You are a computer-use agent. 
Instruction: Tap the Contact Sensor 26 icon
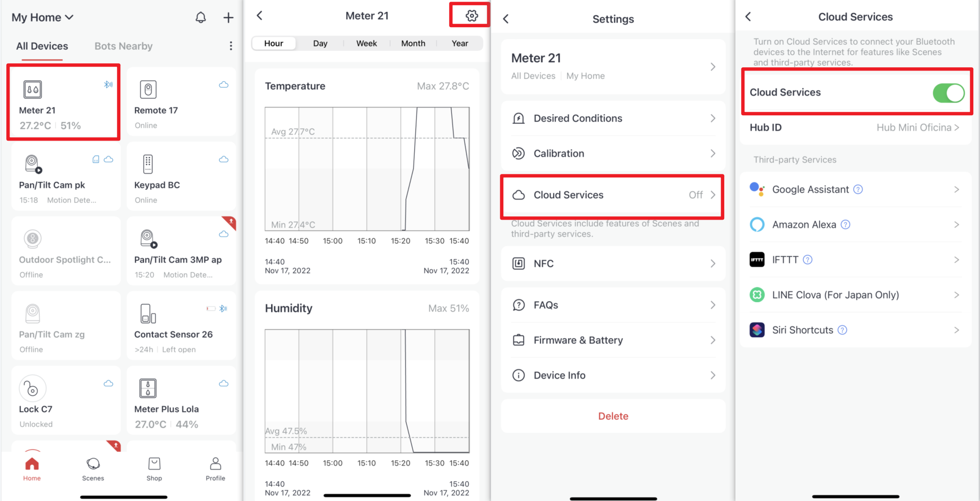[148, 313]
